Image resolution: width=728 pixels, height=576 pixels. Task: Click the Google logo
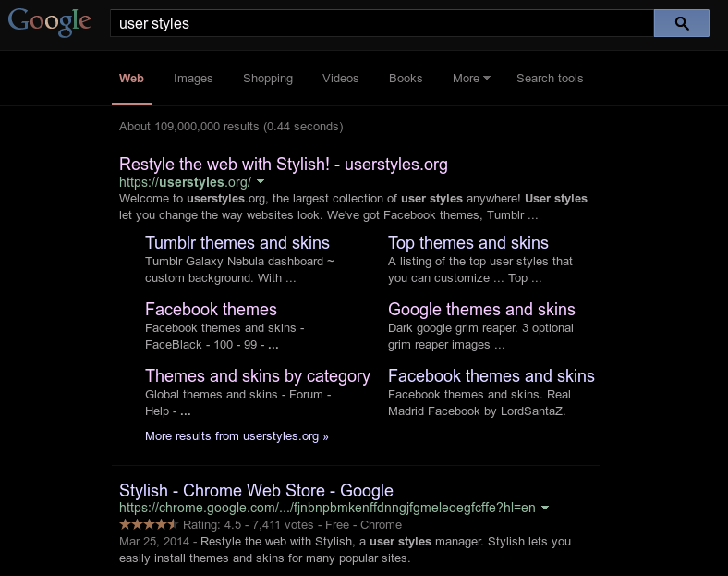click(49, 22)
